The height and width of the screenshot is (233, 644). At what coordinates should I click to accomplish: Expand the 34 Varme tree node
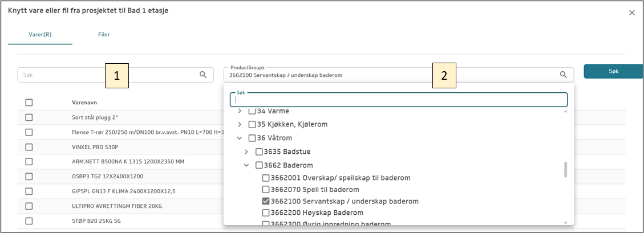(240, 111)
